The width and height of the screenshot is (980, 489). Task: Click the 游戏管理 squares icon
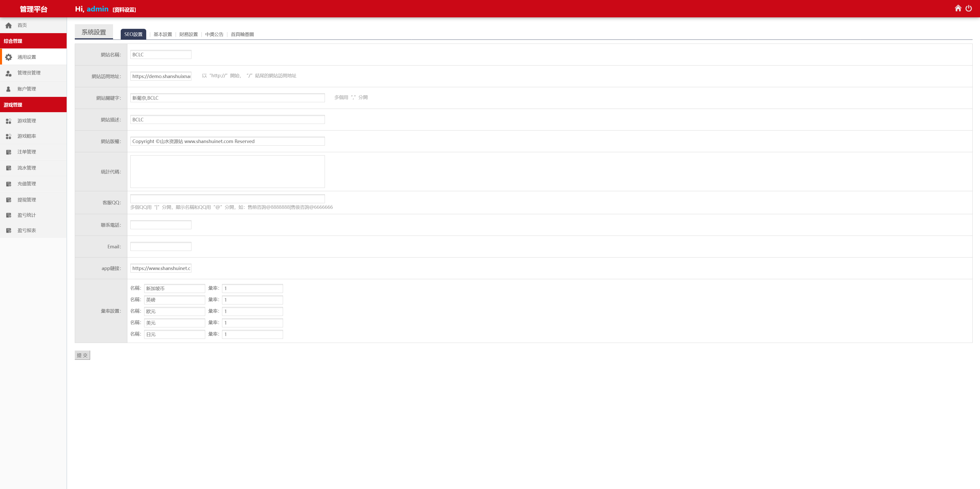[x=8, y=121]
